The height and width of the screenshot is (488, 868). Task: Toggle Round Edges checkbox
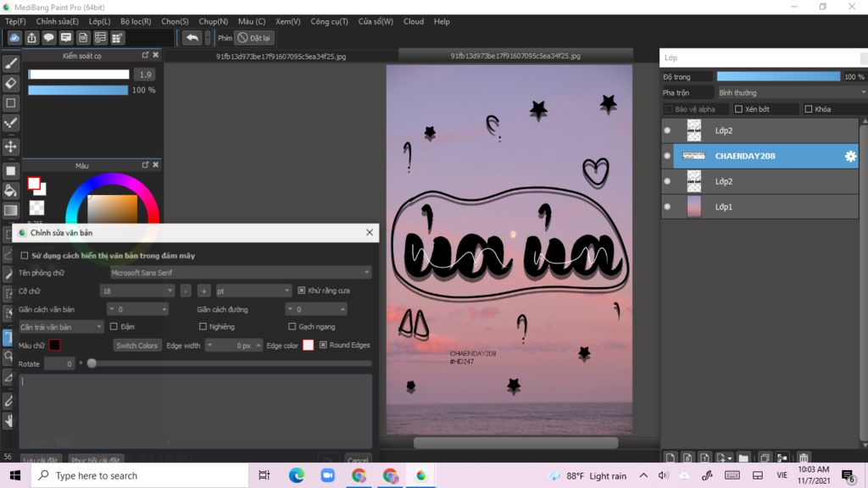(323, 345)
